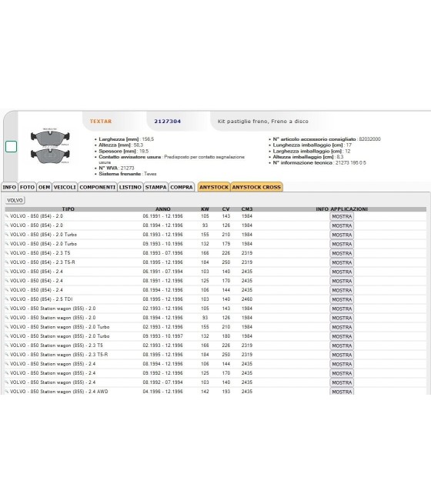Click magnifier icon beside 850 Station wagon 2.3 T5-R

pos(6,354)
